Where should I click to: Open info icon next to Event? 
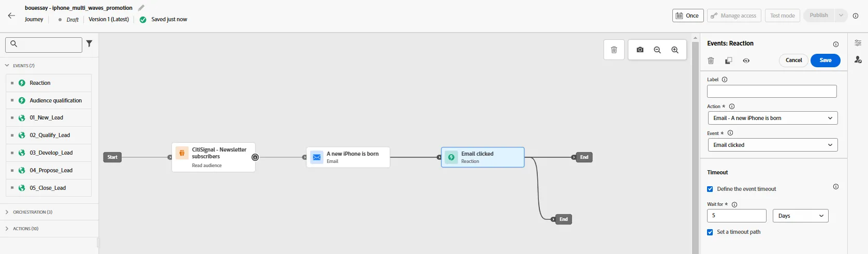click(x=730, y=133)
